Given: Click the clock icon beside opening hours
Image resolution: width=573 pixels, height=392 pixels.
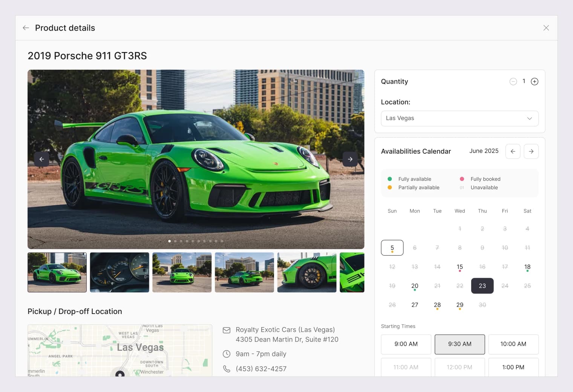Looking at the screenshot, I should [227, 354].
